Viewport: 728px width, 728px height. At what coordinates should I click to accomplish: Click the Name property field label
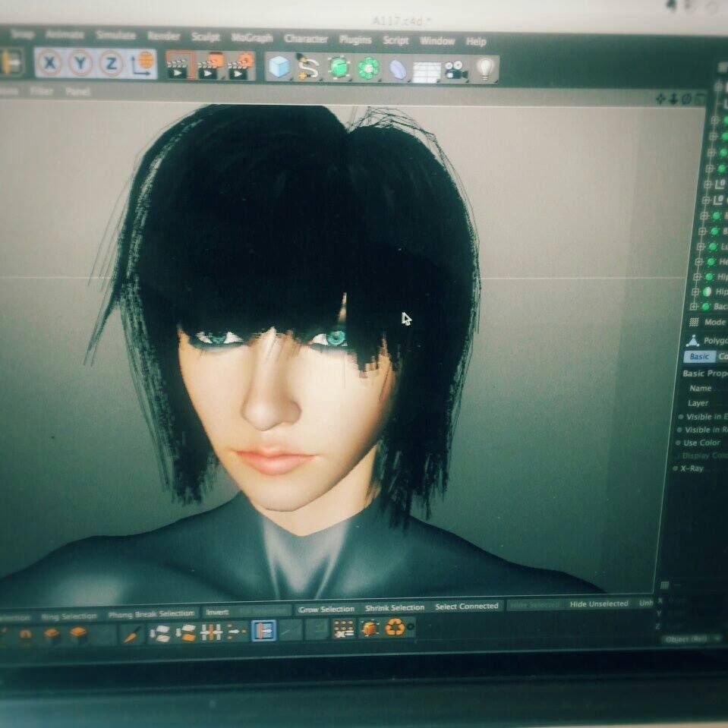click(x=700, y=388)
